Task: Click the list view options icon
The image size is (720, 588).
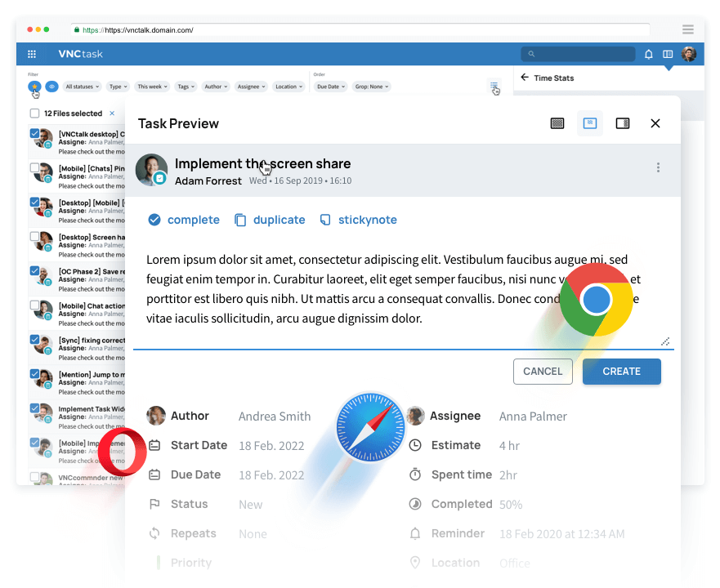Action: (494, 86)
